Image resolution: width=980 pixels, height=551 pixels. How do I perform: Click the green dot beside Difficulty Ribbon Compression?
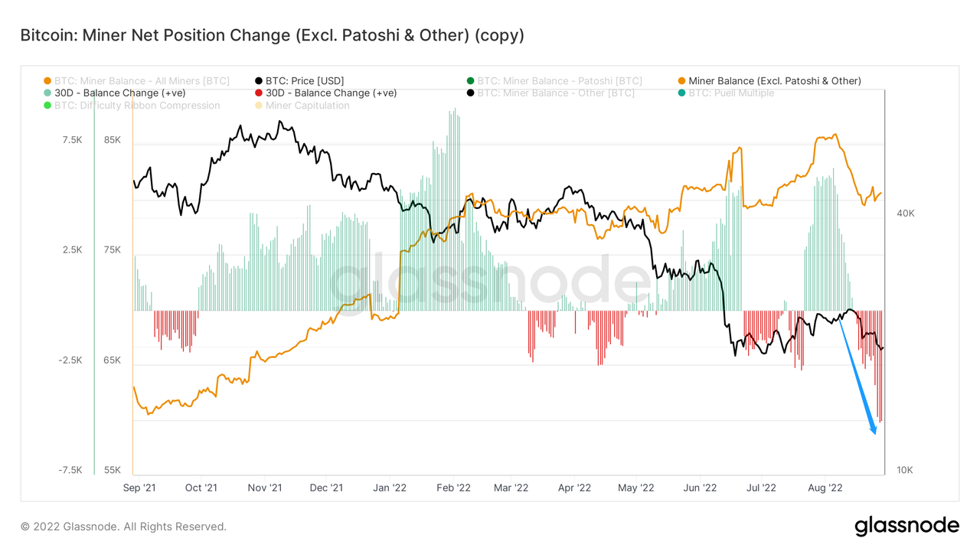[x=47, y=106]
